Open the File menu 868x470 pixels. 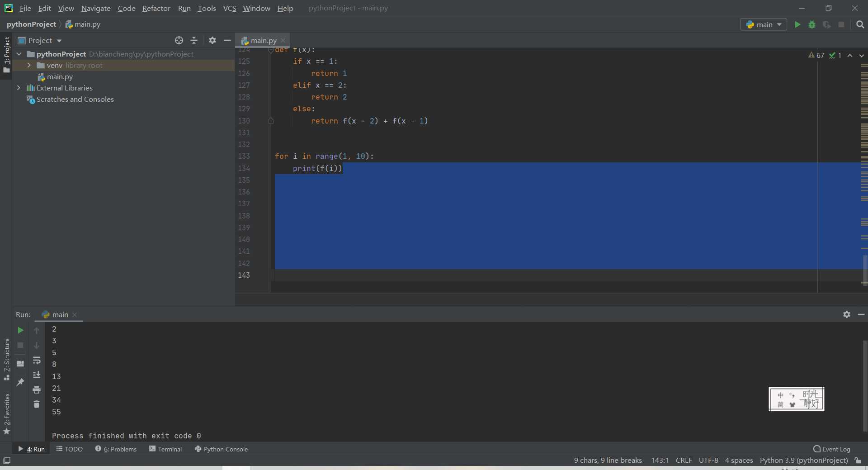(25, 8)
